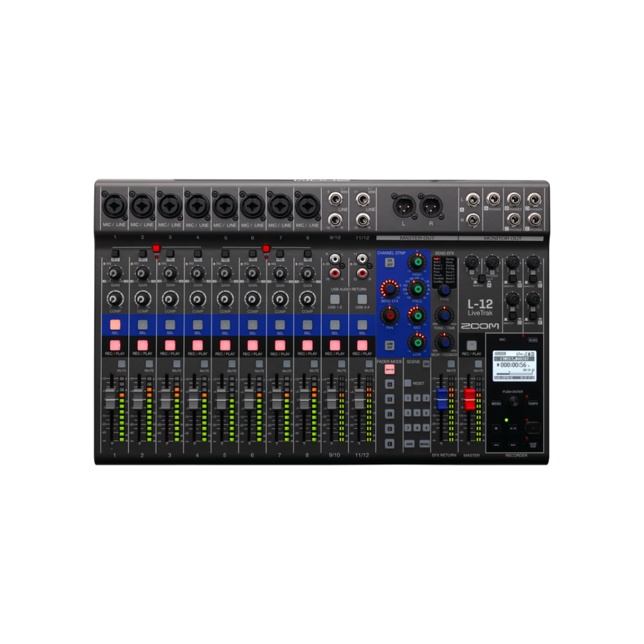644x644 pixels.
Task: Arm REC/PLAY on channel 5
Action: tap(225, 345)
